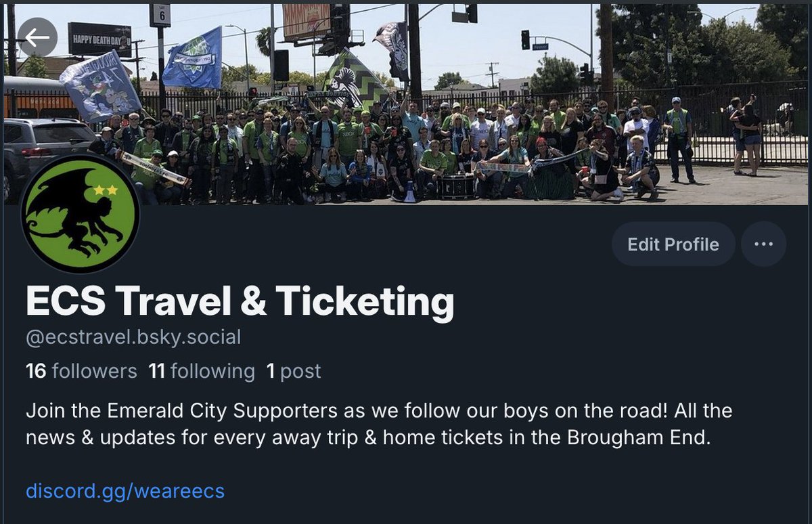This screenshot has height=524, width=812.
Task: Click the Edit Profile button
Action: pyautogui.click(x=673, y=244)
